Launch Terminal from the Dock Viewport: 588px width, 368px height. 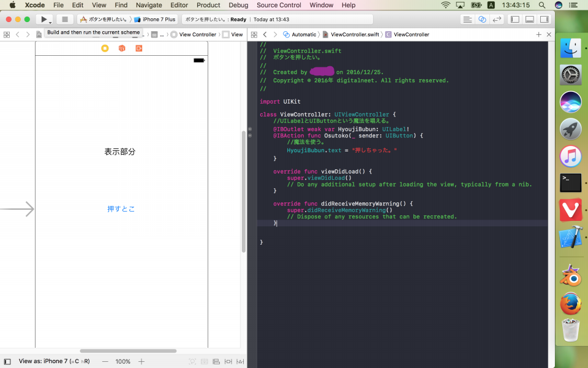(x=571, y=183)
